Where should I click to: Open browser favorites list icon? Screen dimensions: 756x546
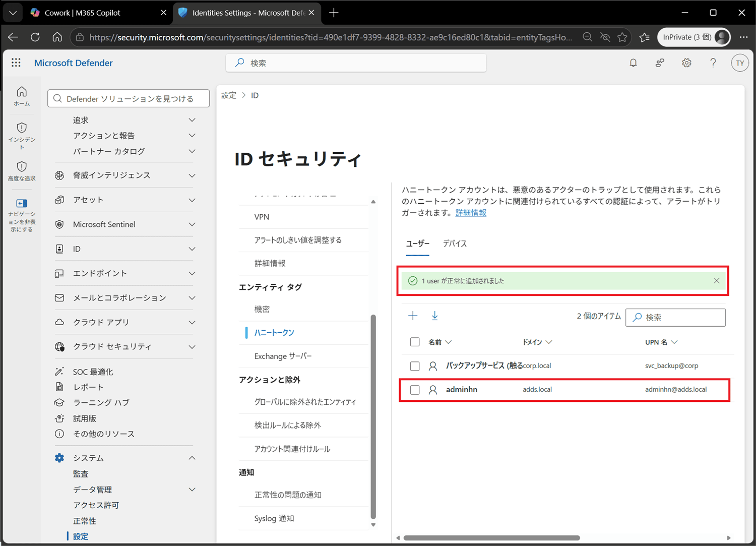click(x=645, y=37)
